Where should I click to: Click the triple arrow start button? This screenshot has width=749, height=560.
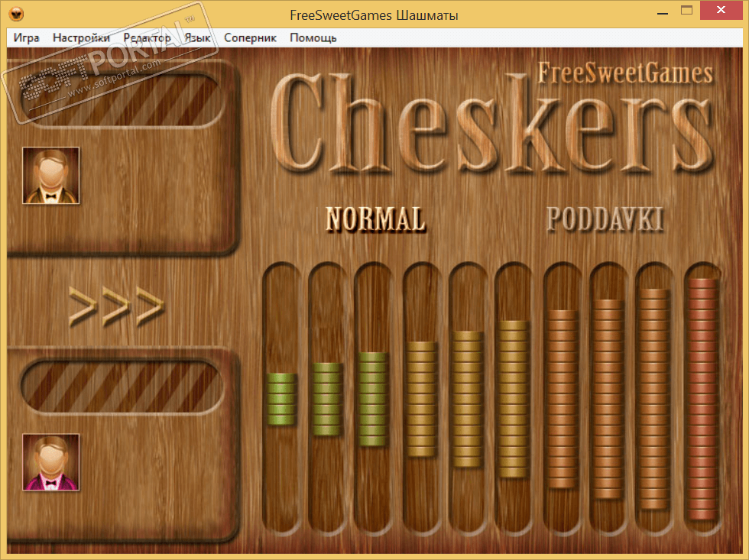point(116,306)
